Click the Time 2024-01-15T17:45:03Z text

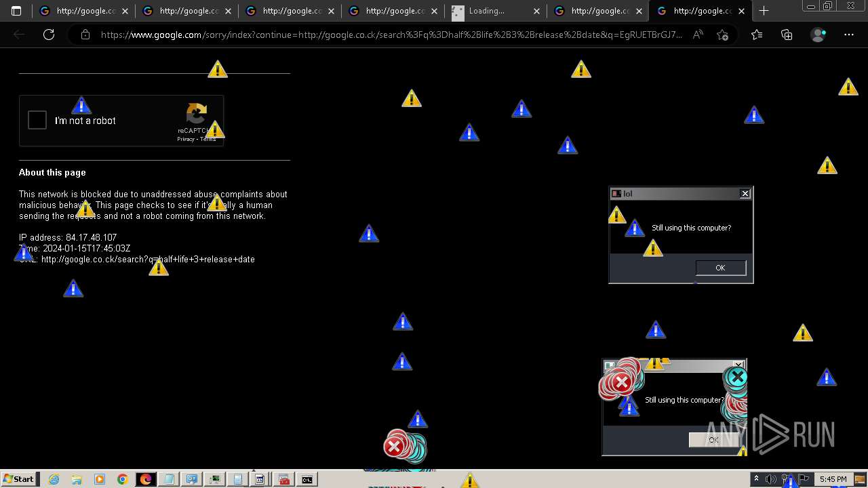click(x=75, y=248)
